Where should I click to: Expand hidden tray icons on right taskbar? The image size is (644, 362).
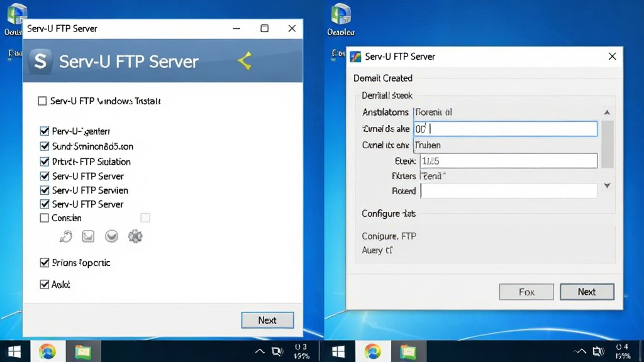[579, 351]
